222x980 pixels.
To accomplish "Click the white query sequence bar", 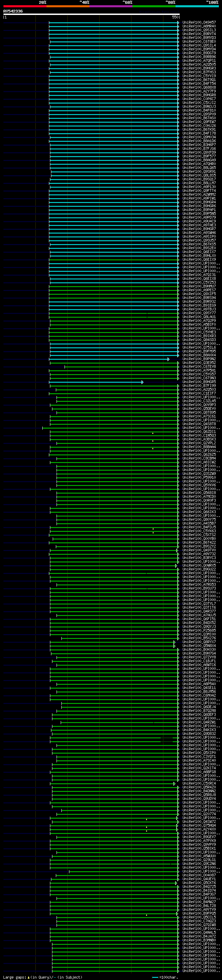I will (x=92, y=15).
